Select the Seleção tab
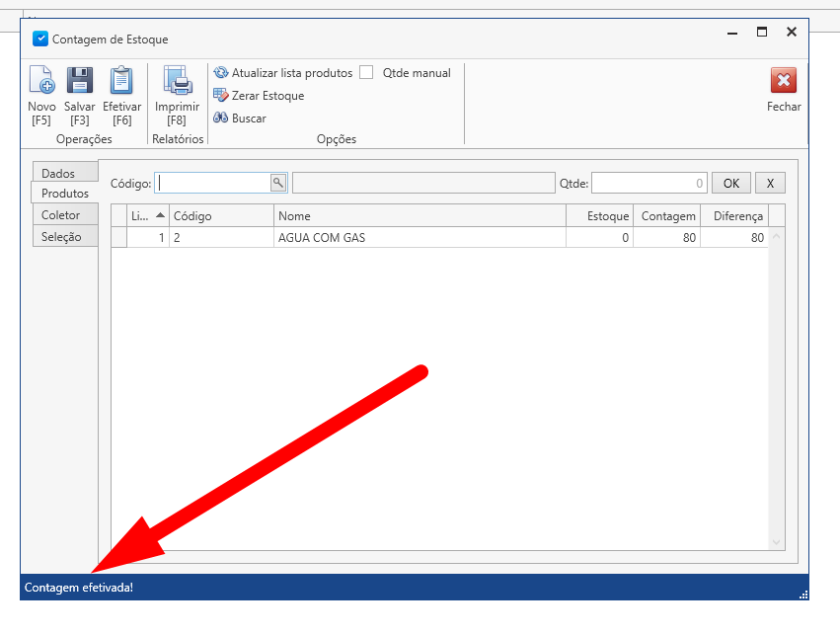Screen dimensions: 840x635 coord(61,237)
